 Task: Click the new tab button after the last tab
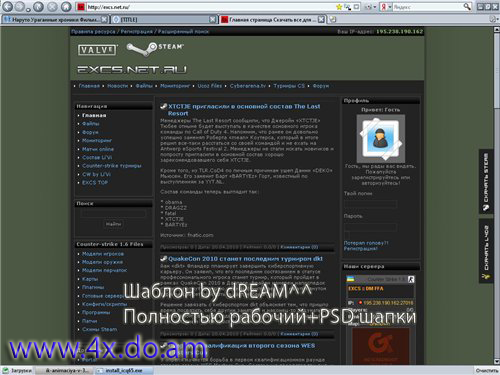pyautogui.click(x=332, y=20)
